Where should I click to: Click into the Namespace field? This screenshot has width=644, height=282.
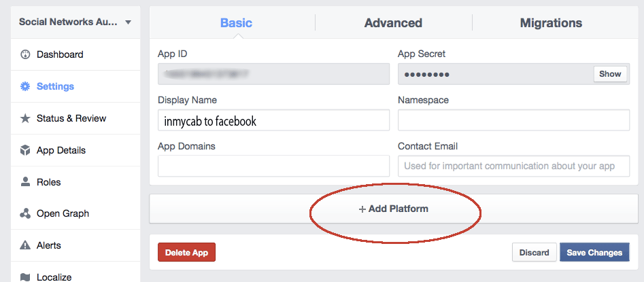(x=513, y=121)
